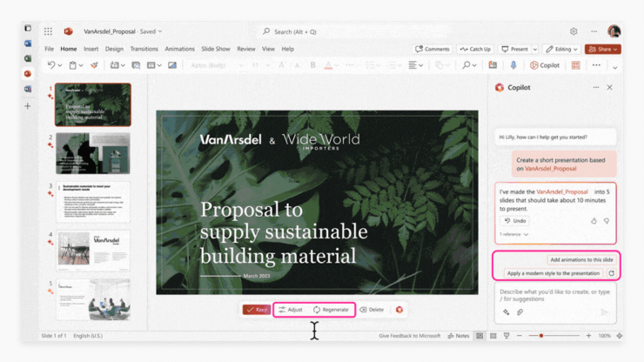Open Word from left app rail

28,44
